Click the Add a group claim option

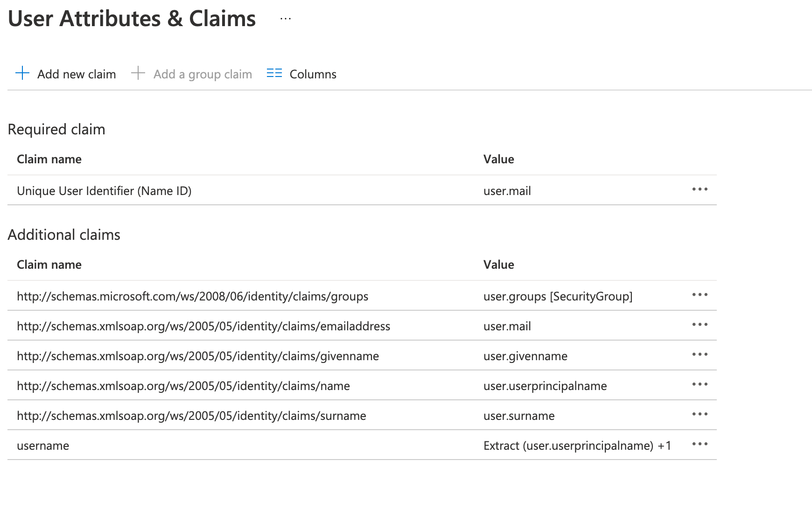pos(202,74)
